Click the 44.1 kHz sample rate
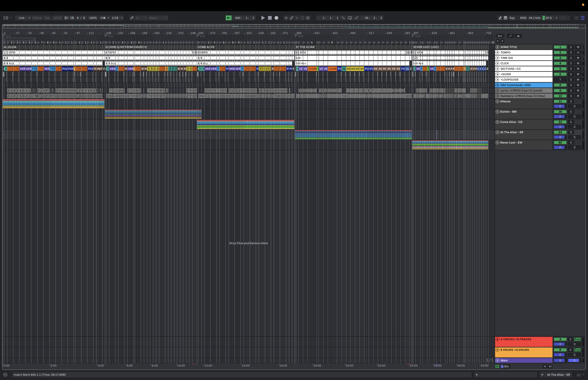 (535, 18)
